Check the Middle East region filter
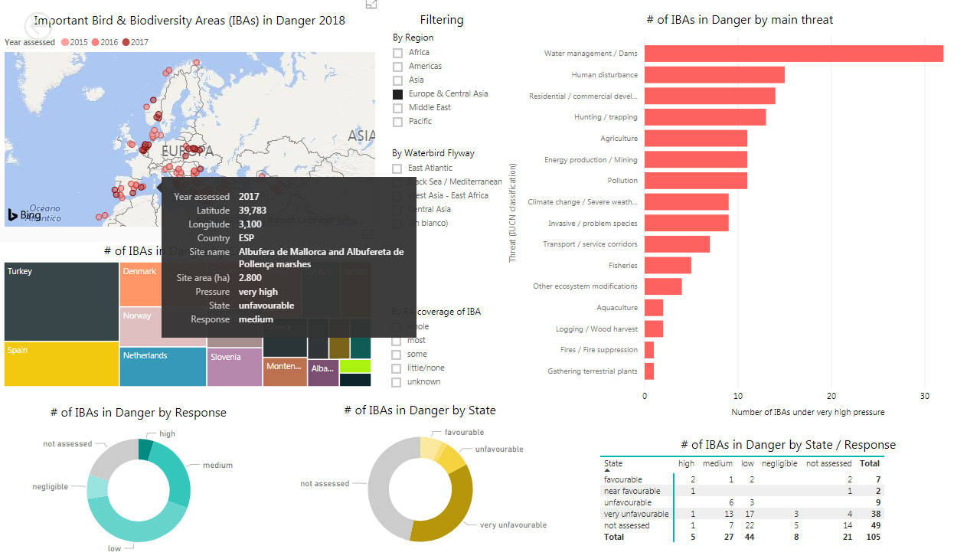Screen dimensions: 980x559 (397, 108)
